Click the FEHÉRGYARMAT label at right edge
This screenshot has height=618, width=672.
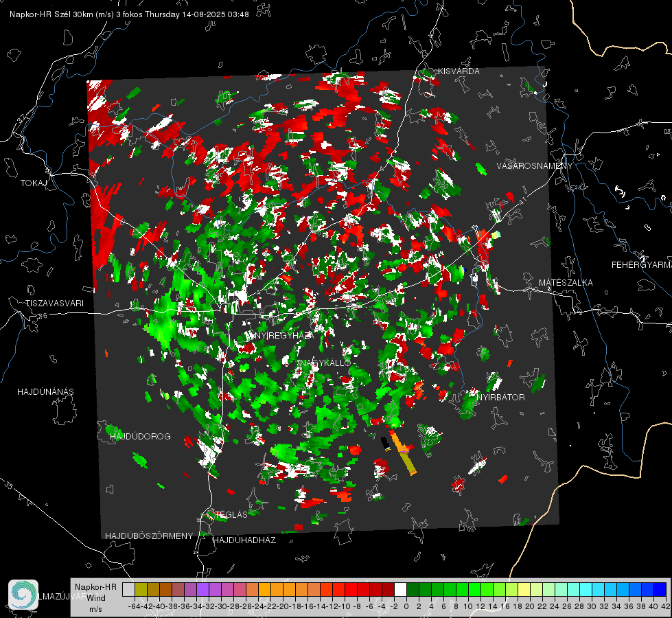pyautogui.click(x=642, y=265)
